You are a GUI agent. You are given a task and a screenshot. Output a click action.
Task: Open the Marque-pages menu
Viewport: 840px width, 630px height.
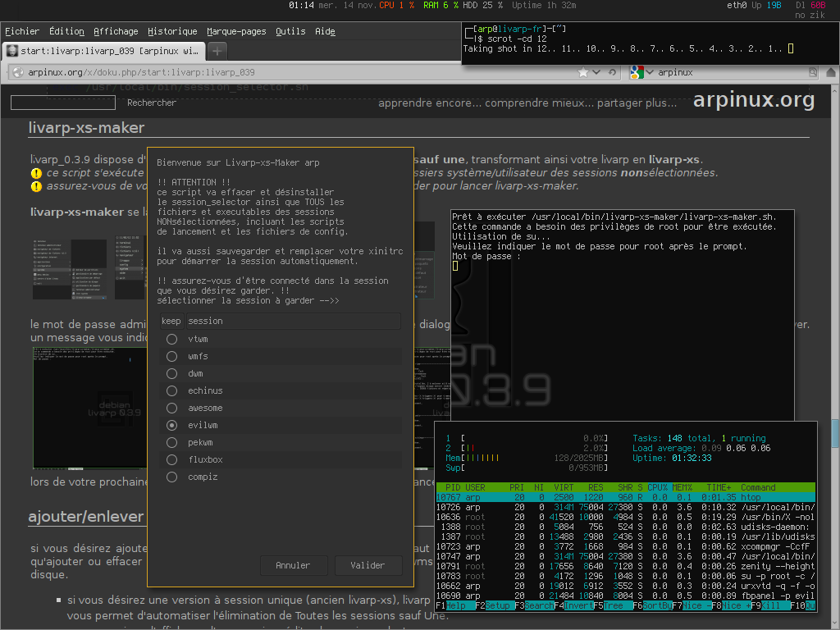(x=236, y=32)
